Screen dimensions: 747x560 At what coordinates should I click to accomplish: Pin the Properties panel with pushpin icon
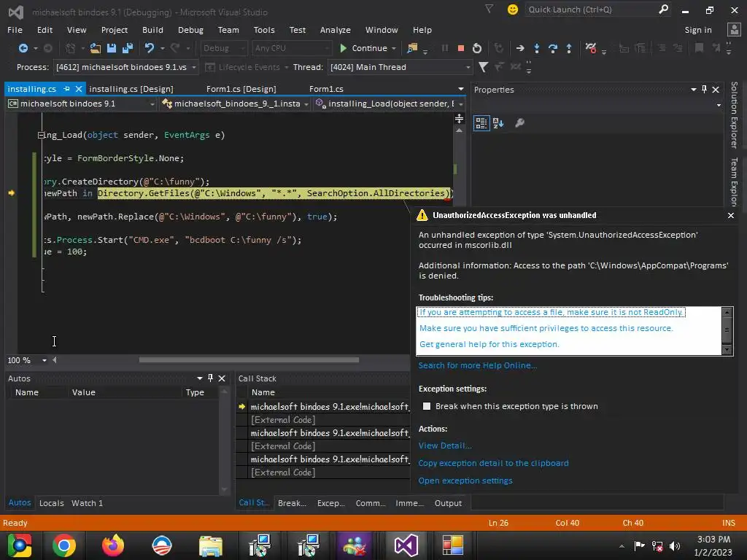click(704, 90)
